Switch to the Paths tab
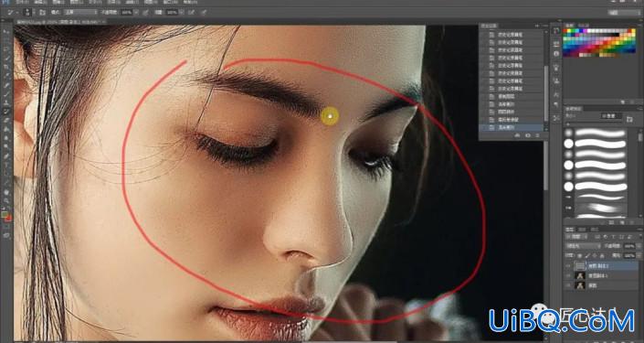 [595, 230]
